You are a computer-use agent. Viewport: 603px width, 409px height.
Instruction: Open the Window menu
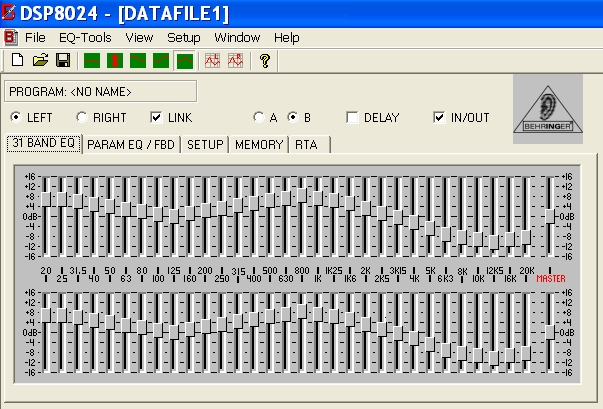coord(237,38)
